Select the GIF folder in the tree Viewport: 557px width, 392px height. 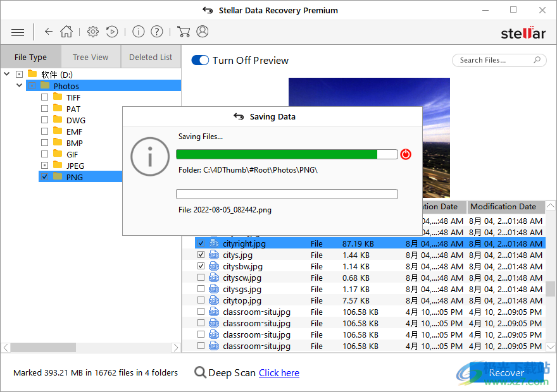(72, 155)
